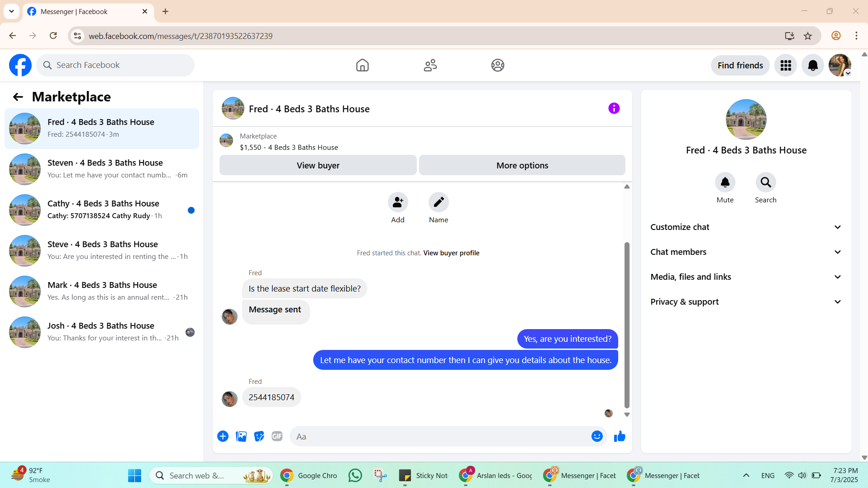
Task: Open Steve's 4 Beds 3 Baths chat
Action: point(102,251)
